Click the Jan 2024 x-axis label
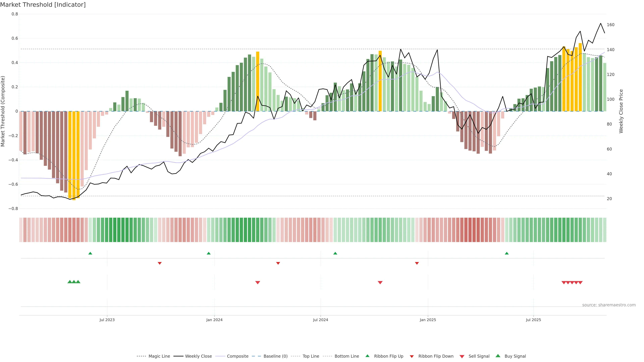Viewport: 644px width, 362px height. pyautogui.click(x=214, y=320)
